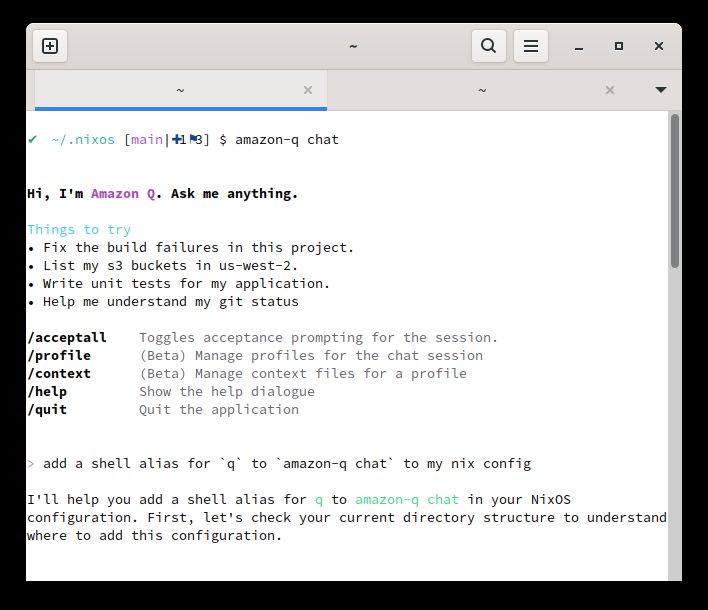Click 'List my s3 buckets in us-west-2.'

170,265
